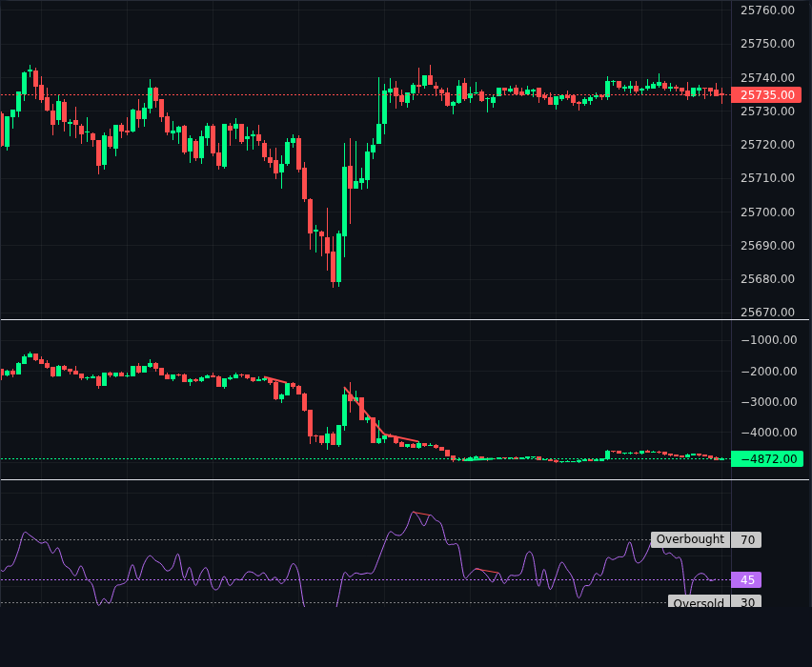Screen dimensions: 812x667
Task: Click the 25670.00 tick on price axis
Action: point(767,312)
